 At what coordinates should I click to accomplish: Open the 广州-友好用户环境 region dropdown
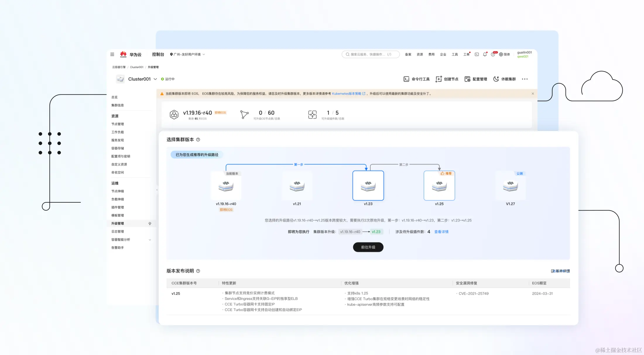point(187,54)
